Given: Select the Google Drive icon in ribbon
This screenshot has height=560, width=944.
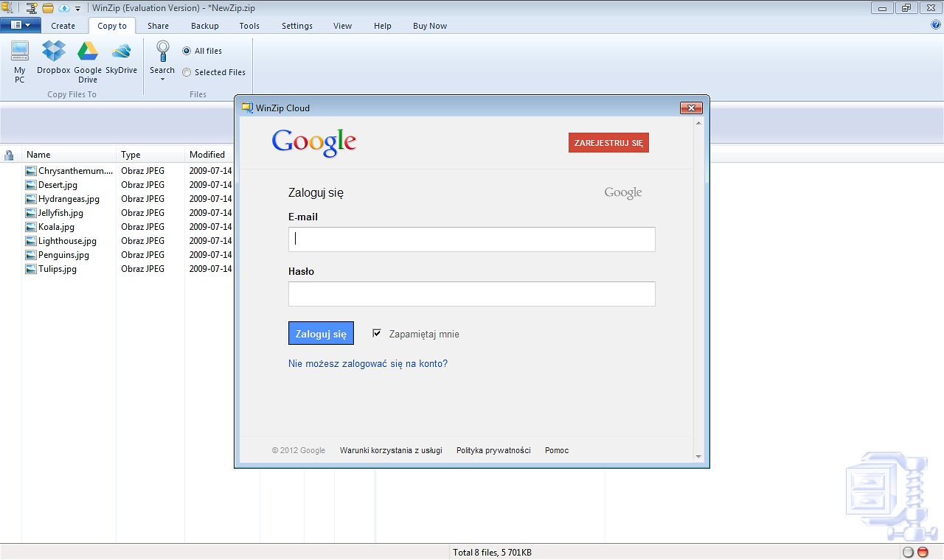Looking at the screenshot, I should pos(88,52).
